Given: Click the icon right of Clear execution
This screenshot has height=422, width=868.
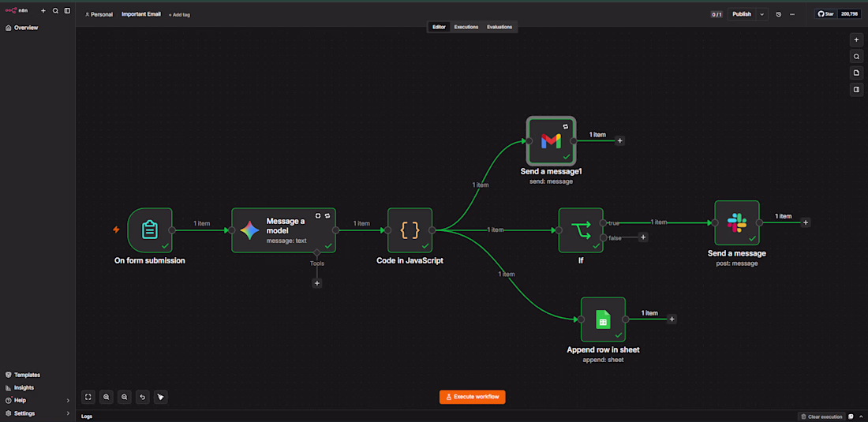Looking at the screenshot, I should [851, 416].
